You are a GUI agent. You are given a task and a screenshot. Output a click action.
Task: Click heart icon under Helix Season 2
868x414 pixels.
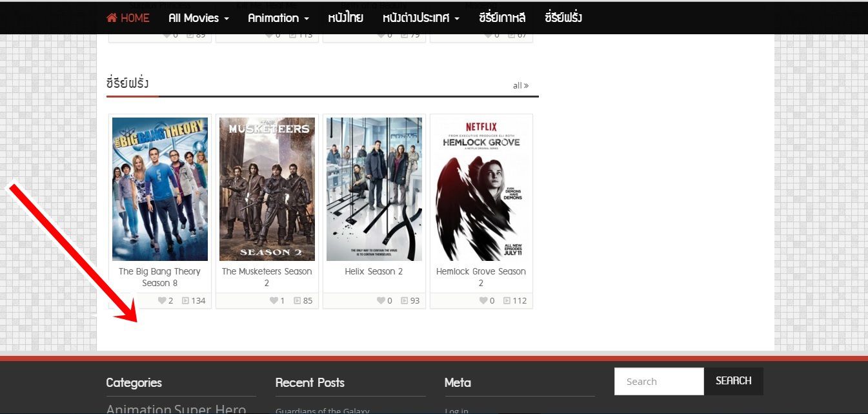(x=381, y=300)
